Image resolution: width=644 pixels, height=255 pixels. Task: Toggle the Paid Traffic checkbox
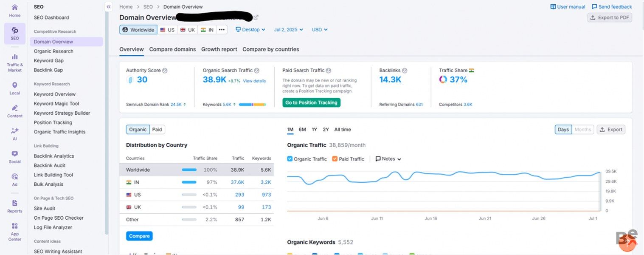(x=335, y=159)
